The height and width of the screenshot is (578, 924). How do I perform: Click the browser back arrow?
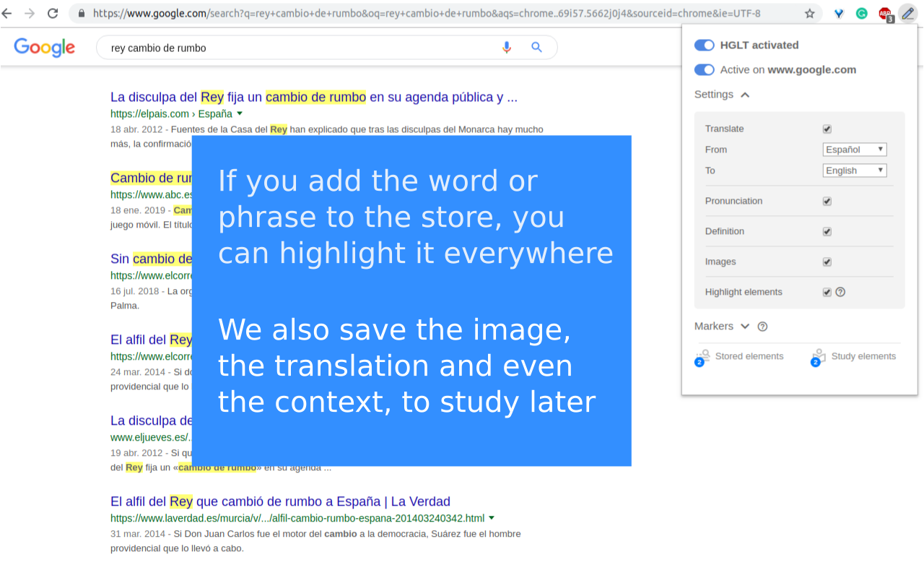[6, 13]
